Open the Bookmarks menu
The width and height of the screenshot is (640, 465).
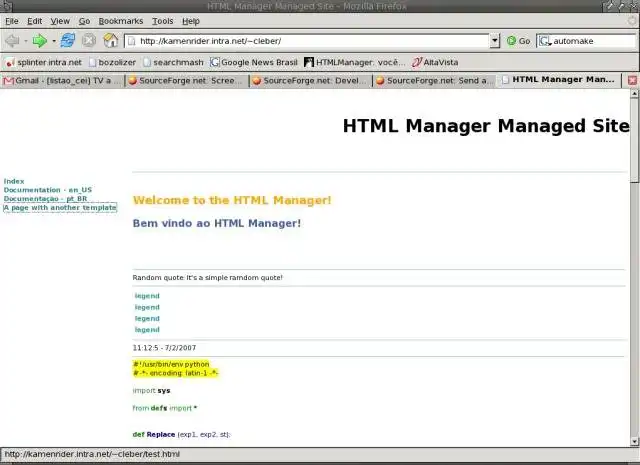pos(121,21)
